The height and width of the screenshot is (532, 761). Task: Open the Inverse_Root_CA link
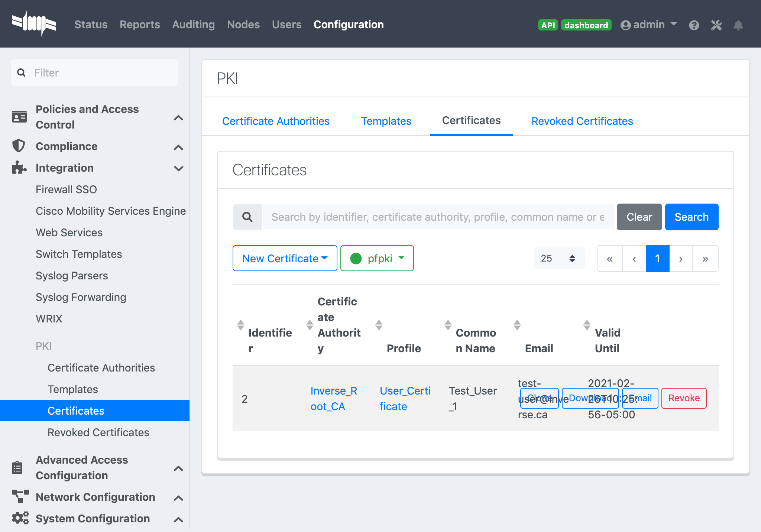pos(334,398)
